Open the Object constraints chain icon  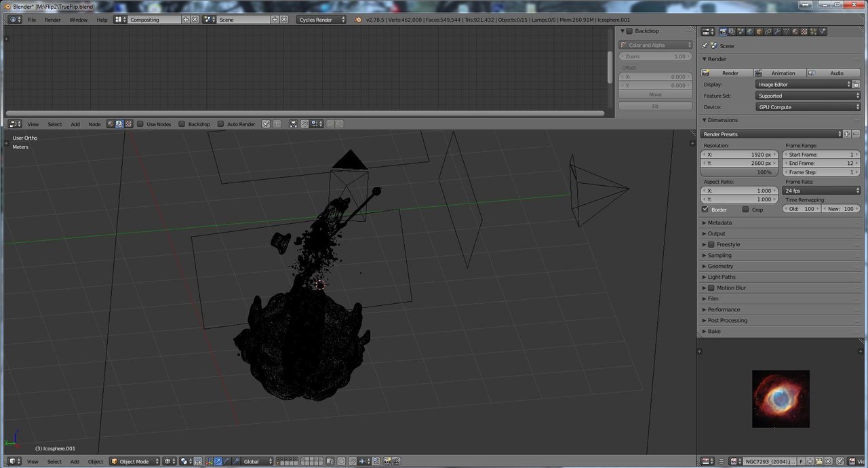coord(768,31)
